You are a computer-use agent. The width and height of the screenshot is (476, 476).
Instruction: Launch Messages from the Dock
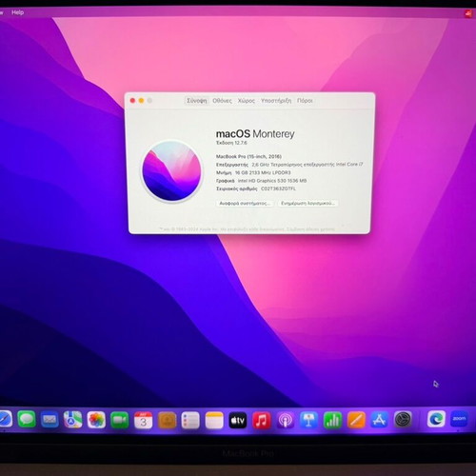[x=27, y=420]
